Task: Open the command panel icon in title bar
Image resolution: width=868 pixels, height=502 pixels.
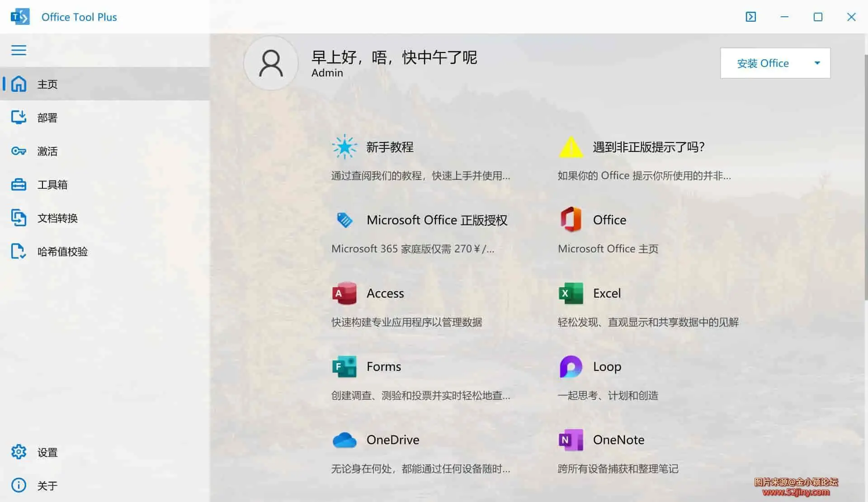Action: [750, 17]
